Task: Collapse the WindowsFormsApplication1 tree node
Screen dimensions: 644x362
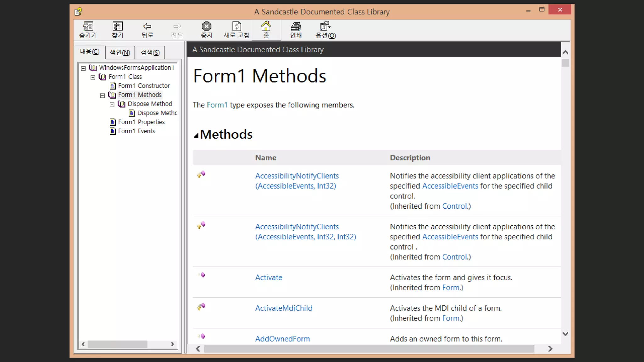Action: [83, 68]
